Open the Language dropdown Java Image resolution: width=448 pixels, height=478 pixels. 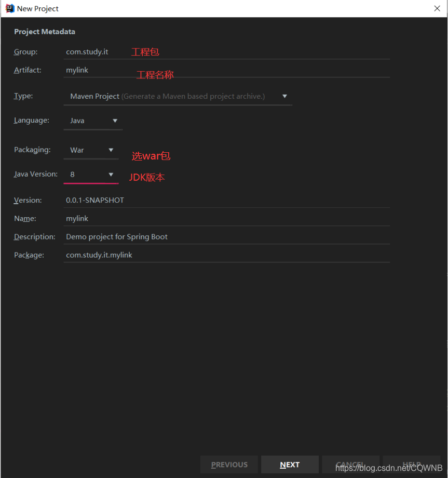click(x=93, y=121)
